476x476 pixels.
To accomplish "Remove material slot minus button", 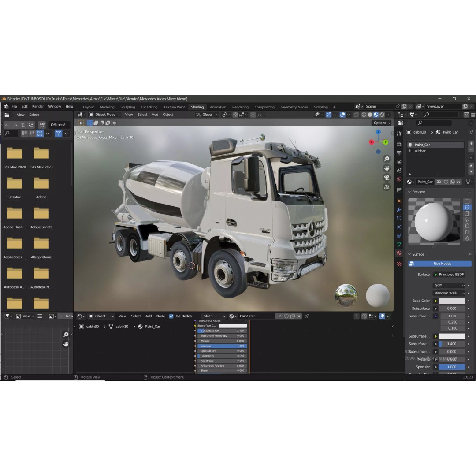I will 471,150.
